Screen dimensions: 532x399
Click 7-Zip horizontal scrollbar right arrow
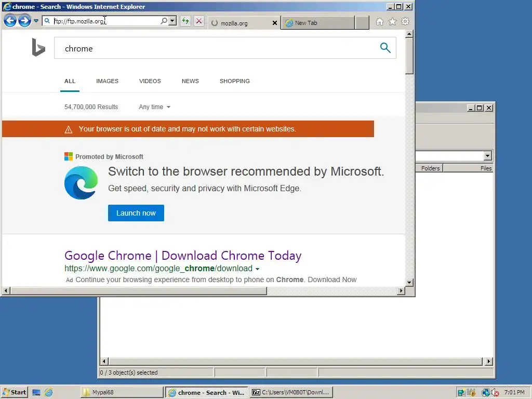pyautogui.click(x=488, y=362)
